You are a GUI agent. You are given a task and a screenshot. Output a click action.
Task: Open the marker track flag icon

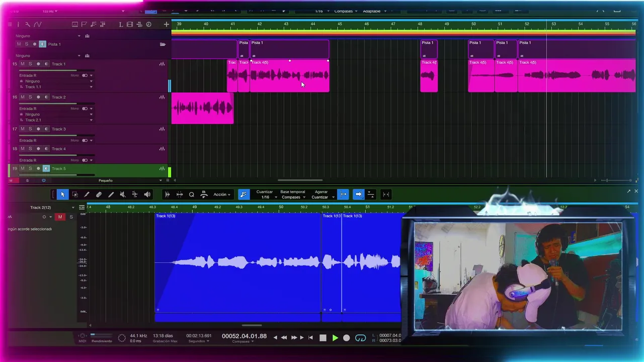(84, 24)
